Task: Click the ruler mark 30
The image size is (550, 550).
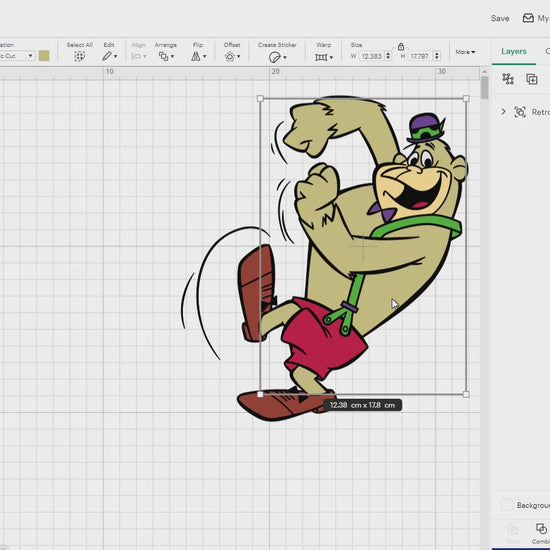Action: point(441,72)
